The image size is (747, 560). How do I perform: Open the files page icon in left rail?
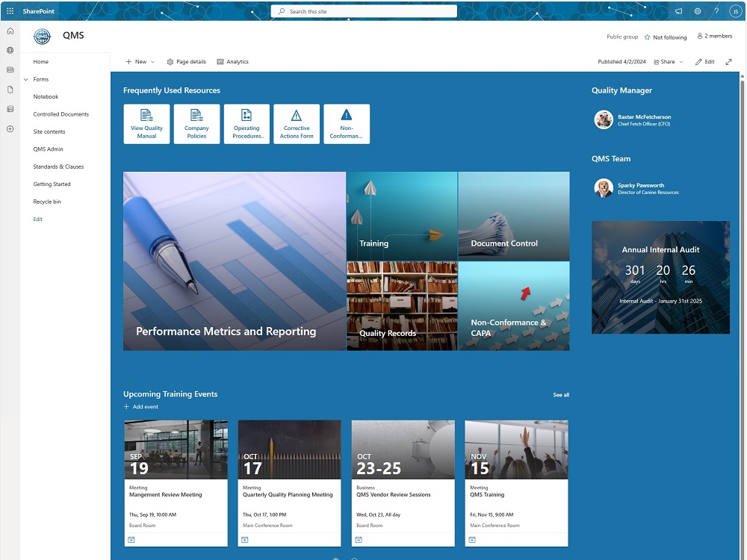point(10,90)
